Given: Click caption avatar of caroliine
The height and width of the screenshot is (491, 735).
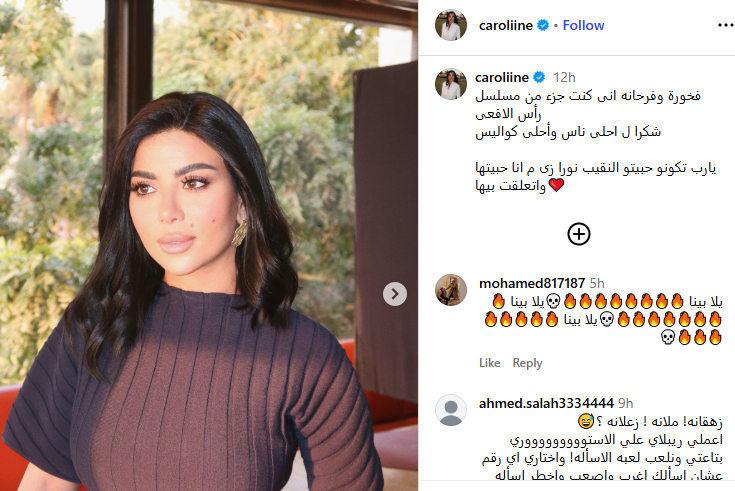Looking at the screenshot, I should point(451,84).
